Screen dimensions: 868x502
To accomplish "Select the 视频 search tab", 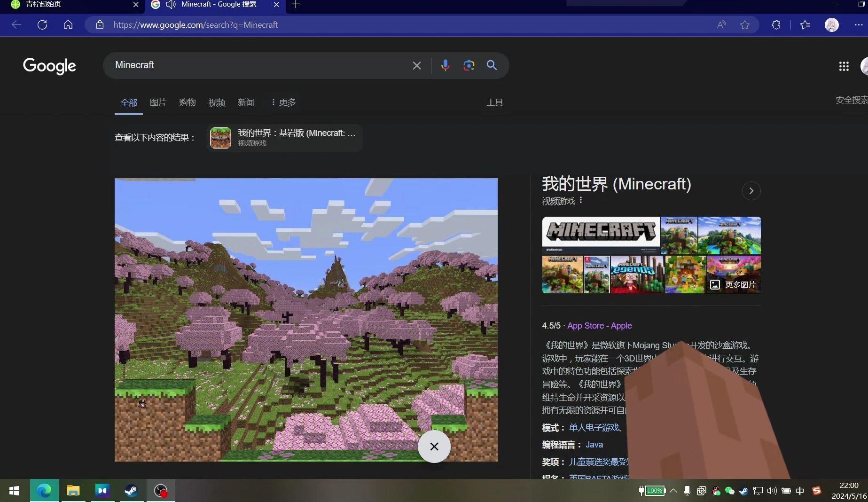I will point(217,102).
